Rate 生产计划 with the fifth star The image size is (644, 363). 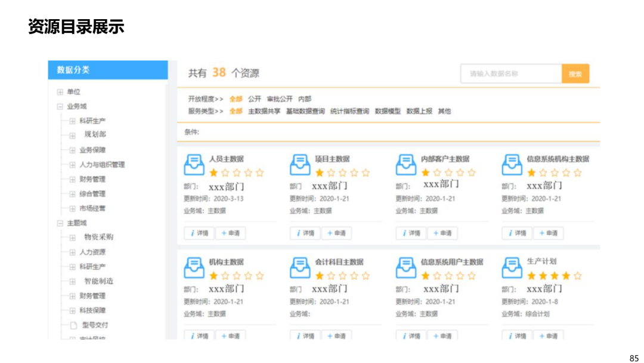click(x=577, y=275)
